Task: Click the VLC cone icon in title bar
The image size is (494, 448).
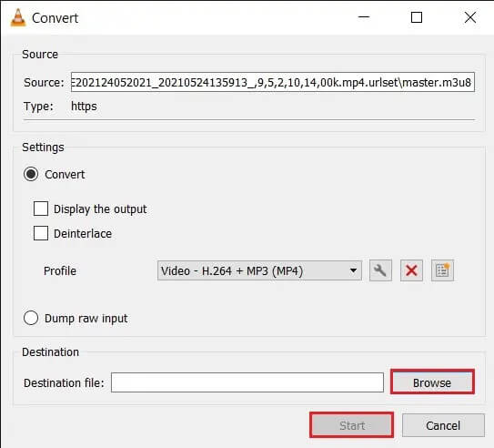Action: [18, 17]
